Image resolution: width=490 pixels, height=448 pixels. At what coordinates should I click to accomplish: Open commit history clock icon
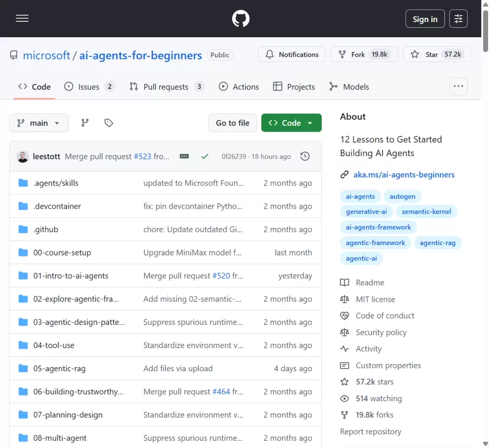tap(305, 156)
